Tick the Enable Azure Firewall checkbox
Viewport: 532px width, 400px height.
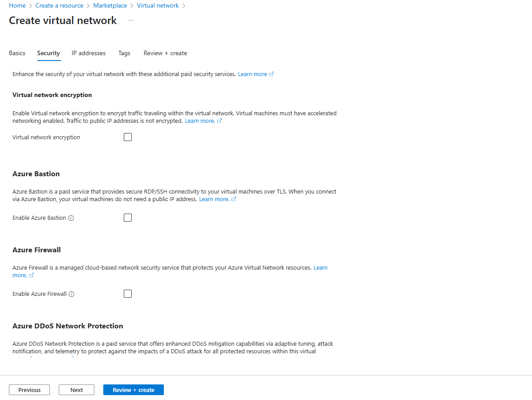pyautogui.click(x=128, y=294)
